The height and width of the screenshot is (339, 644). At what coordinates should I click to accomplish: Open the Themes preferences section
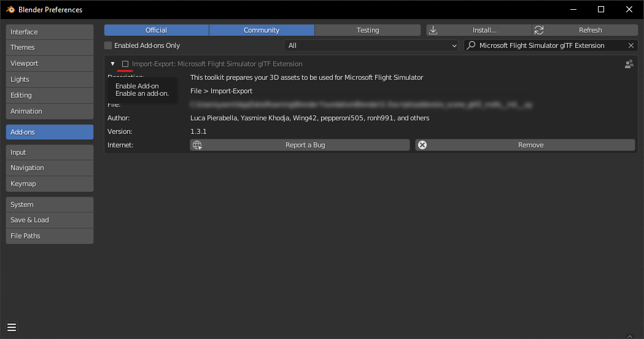(x=50, y=47)
